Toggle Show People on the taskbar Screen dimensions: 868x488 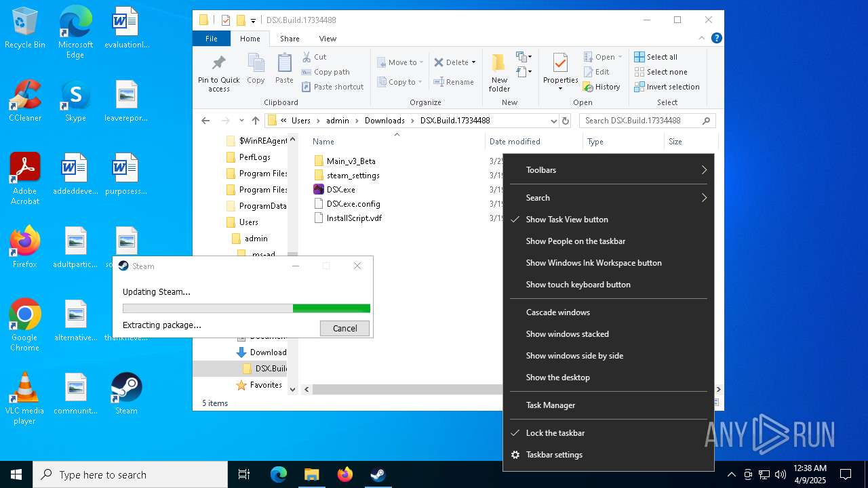point(608,241)
